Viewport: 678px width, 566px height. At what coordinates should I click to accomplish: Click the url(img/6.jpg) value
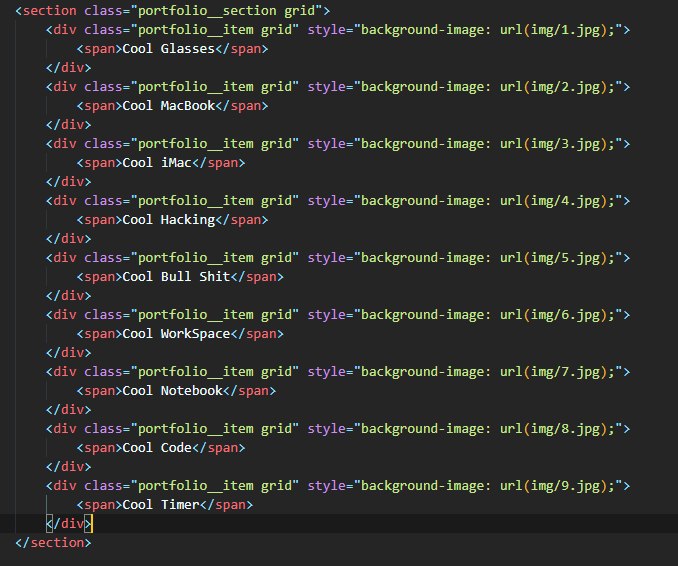[x=553, y=315]
